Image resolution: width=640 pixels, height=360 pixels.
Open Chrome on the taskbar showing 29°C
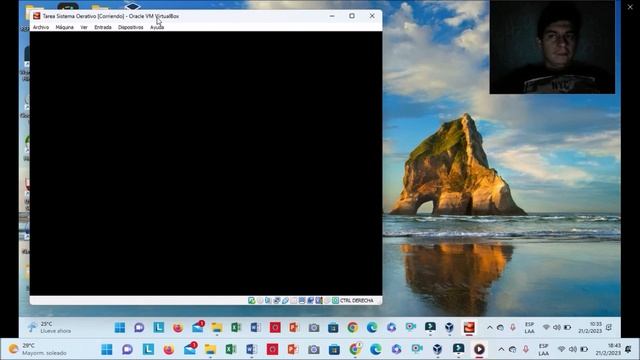pos(355,349)
